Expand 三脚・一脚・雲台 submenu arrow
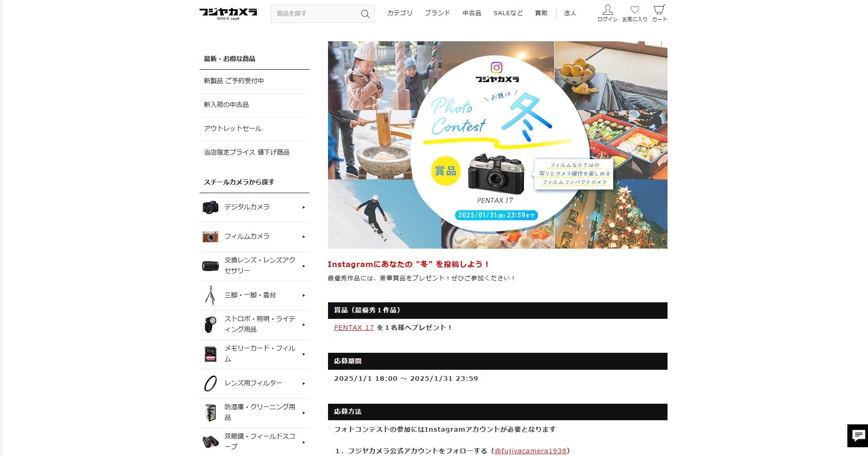Viewport: 868px width, 456px height. (x=304, y=295)
